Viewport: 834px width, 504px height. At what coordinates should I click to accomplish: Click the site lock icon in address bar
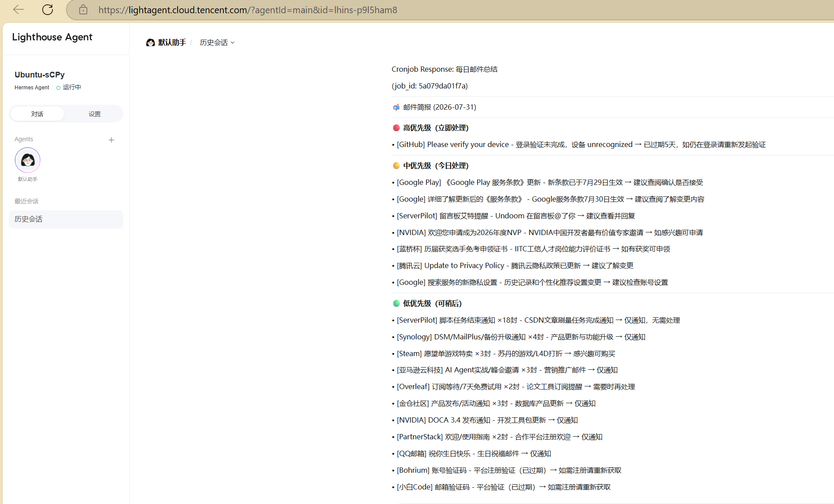click(83, 10)
